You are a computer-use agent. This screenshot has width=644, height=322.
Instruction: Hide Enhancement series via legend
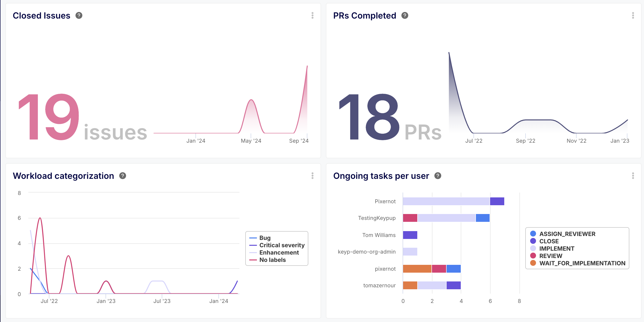coord(279,253)
